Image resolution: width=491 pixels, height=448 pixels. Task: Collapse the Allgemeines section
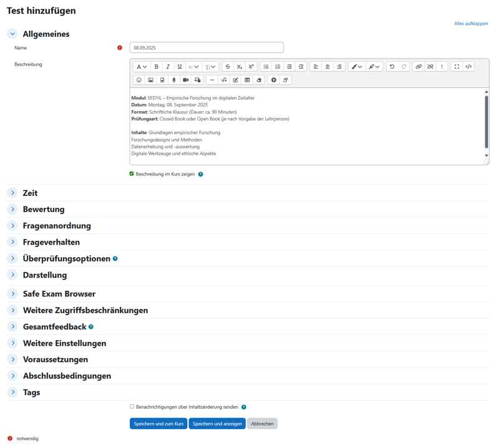[x=12, y=34]
